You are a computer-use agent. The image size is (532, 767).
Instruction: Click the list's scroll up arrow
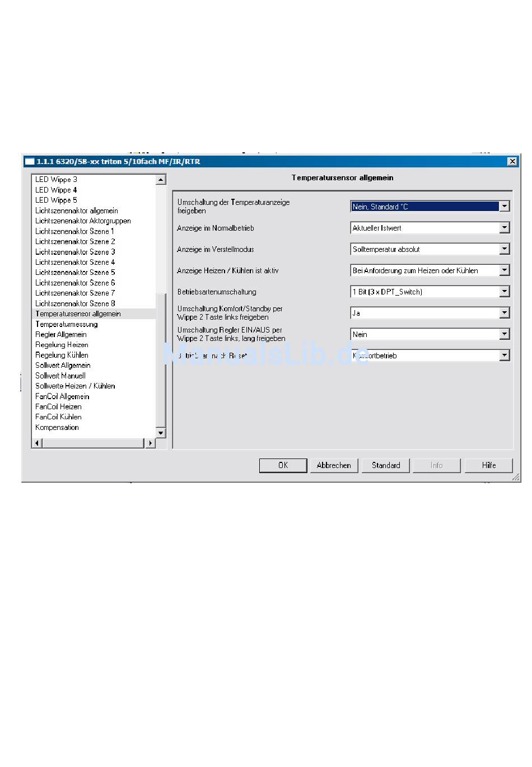[161, 180]
